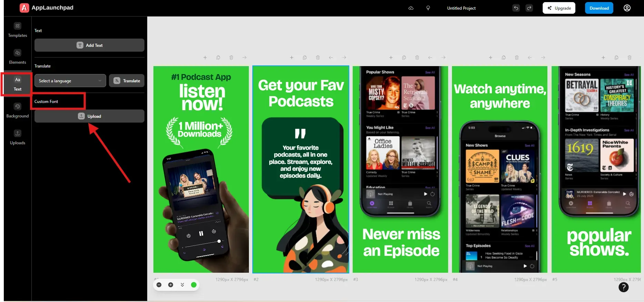644x302 pixels.
Task: Rename the Untitled Project title
Action: point(461,8)
